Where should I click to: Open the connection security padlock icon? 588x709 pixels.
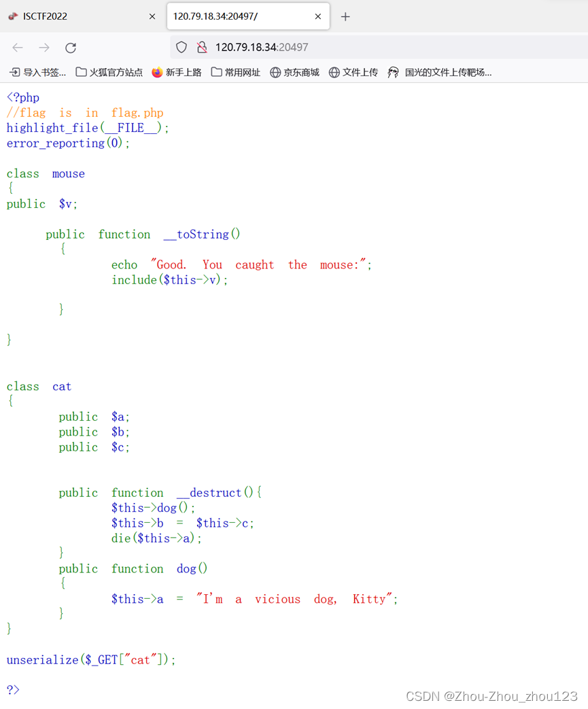coord(202,47)
